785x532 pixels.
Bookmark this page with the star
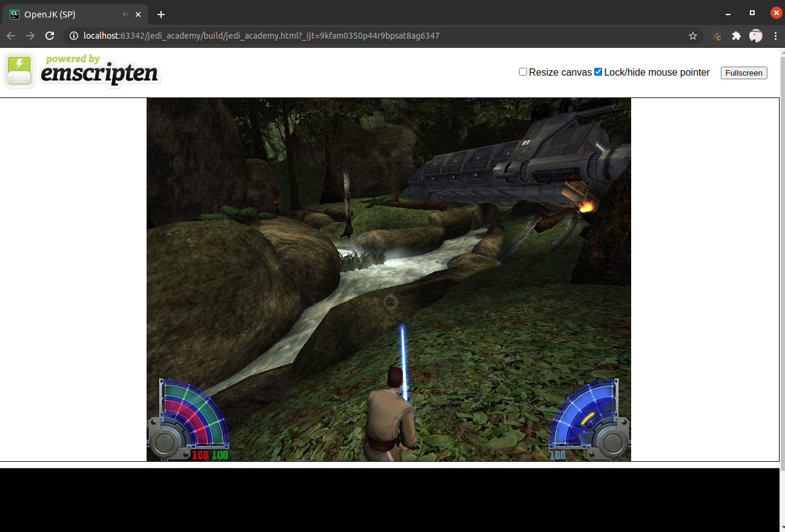[x=693, y=36]
